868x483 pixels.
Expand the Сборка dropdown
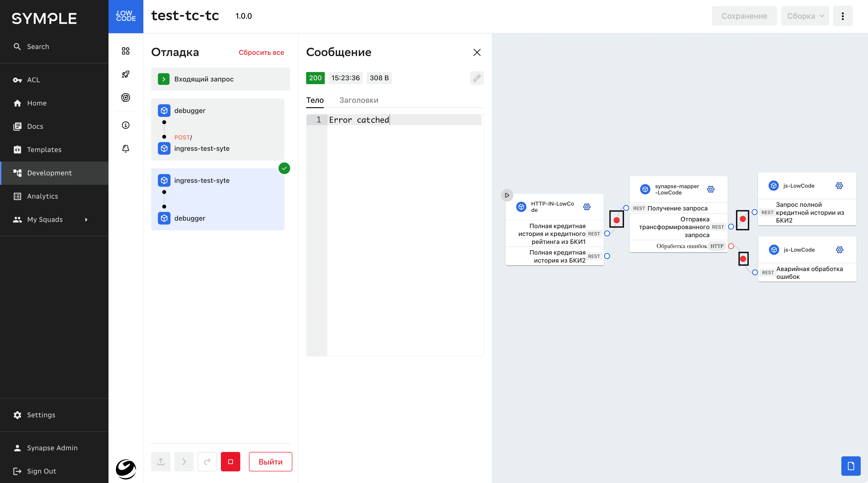805,16
